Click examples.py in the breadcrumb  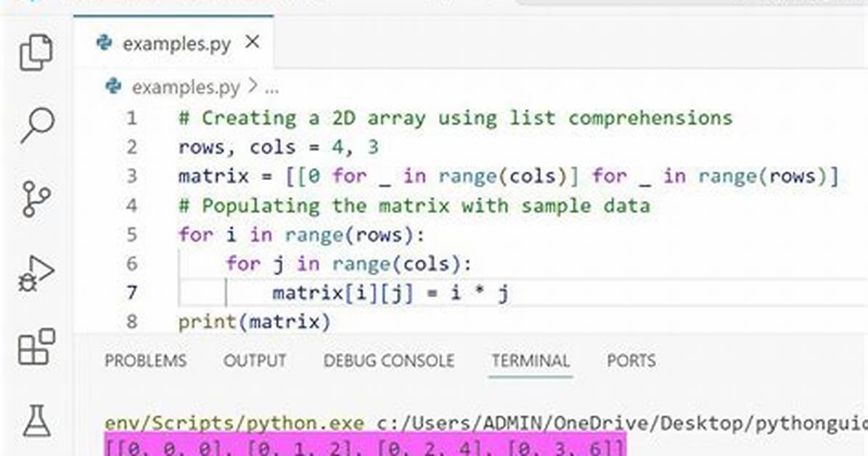186,87
